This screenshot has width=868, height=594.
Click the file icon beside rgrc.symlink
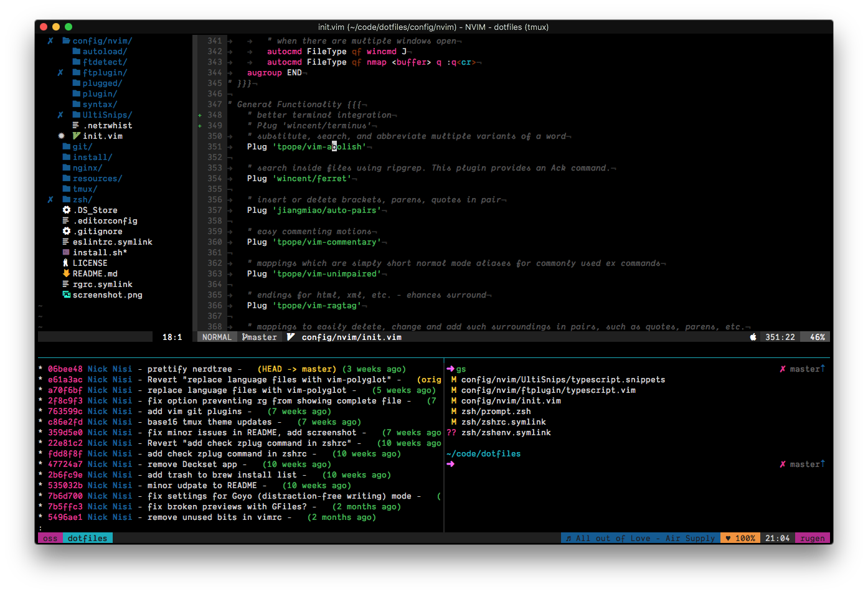click(66, 285)
